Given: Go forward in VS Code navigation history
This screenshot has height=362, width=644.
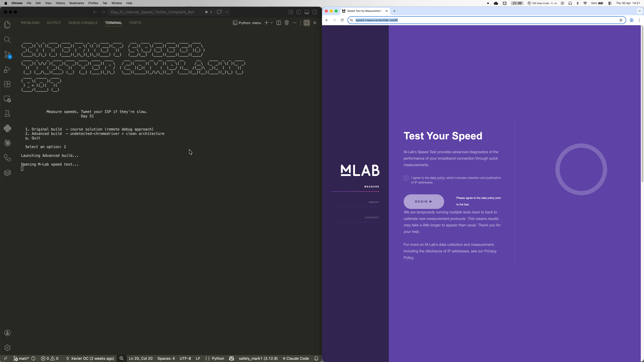Looking at the screenshot, I should tap(103, 12).
